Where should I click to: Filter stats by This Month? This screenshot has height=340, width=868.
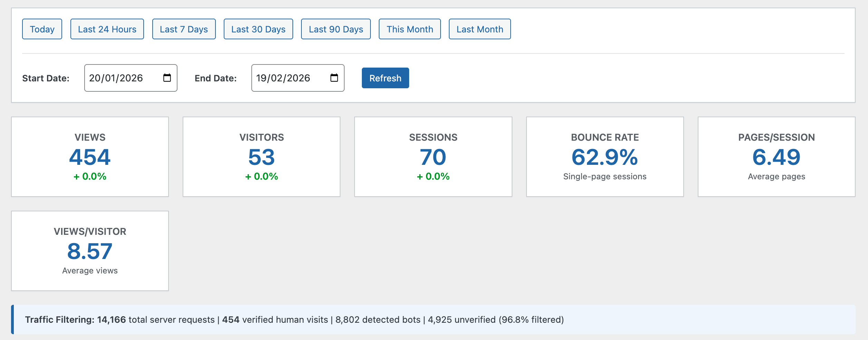(x=409, y=29)
